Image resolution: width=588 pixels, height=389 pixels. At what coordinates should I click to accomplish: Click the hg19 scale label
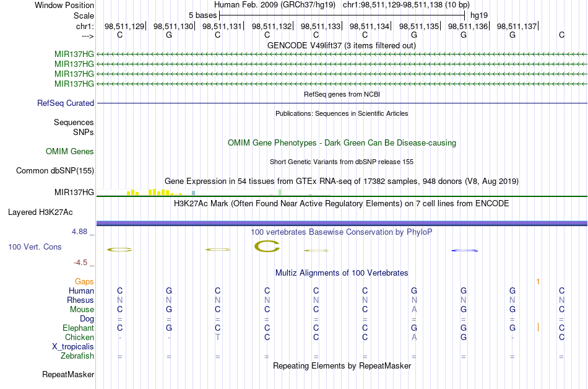point(479,15)
